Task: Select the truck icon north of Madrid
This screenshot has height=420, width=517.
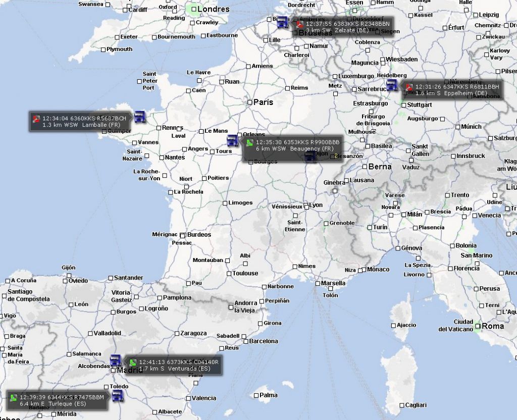Action: (x=116, y=360)
